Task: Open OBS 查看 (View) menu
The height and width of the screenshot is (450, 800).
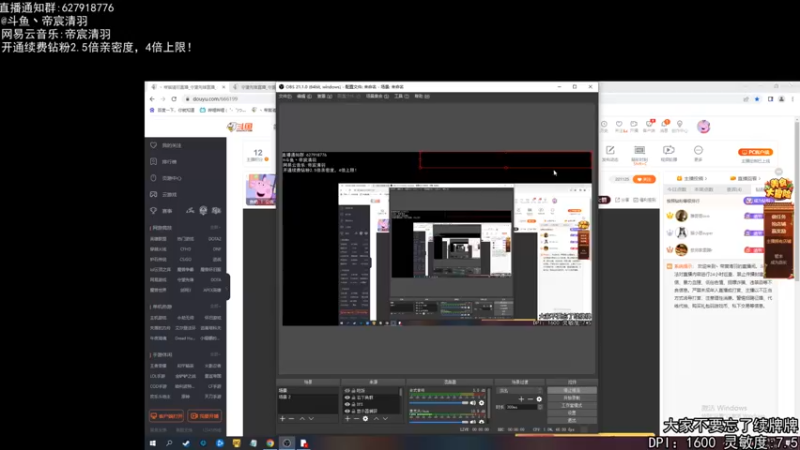Action: [x=324, y=96]
